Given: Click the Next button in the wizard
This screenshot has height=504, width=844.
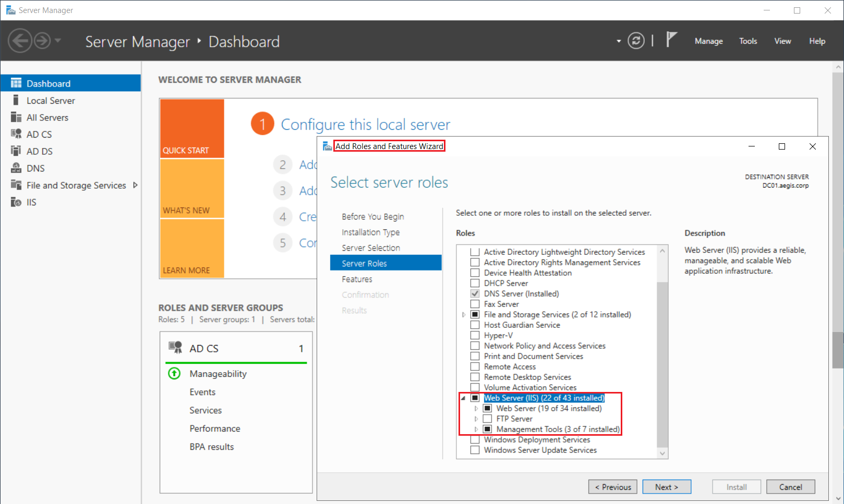Looking at the screenshot, I should pos(667,486).
